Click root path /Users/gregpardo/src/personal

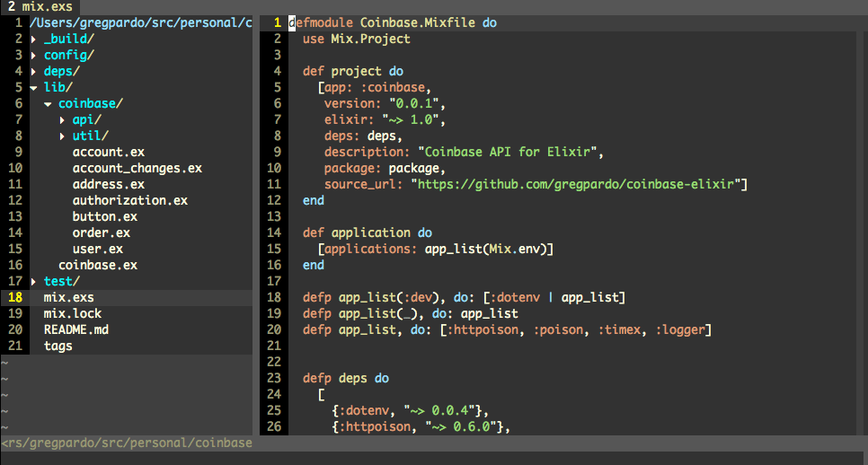click(x=140, y=23)
